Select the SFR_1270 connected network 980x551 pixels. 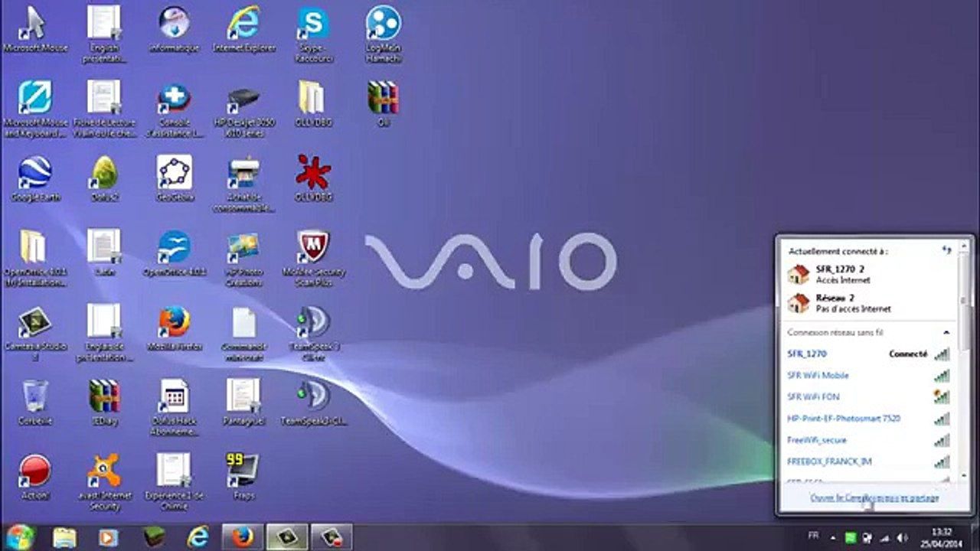pos(868,354)
